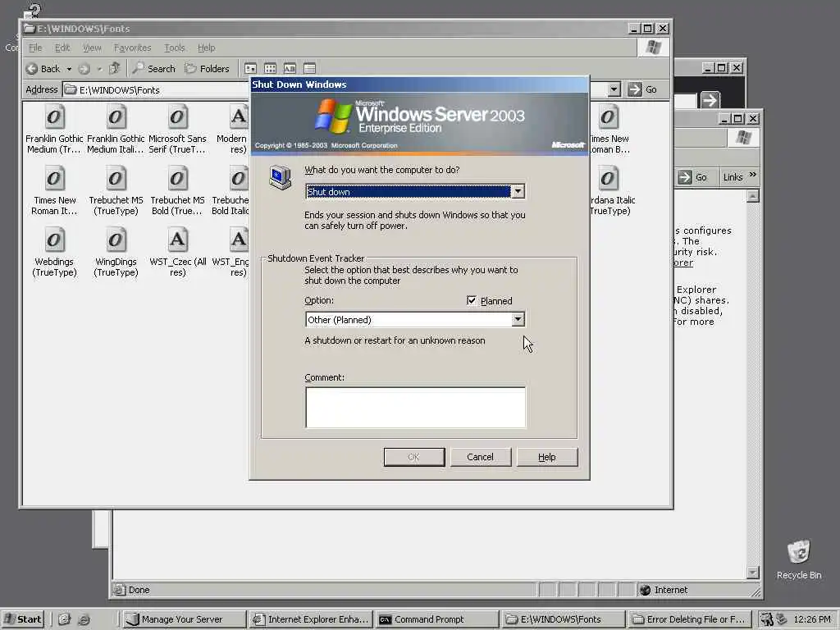840x630 pixels.
Task: Click Forward arrow in Fonts toolbar
Action: click(x=84, y=69)
